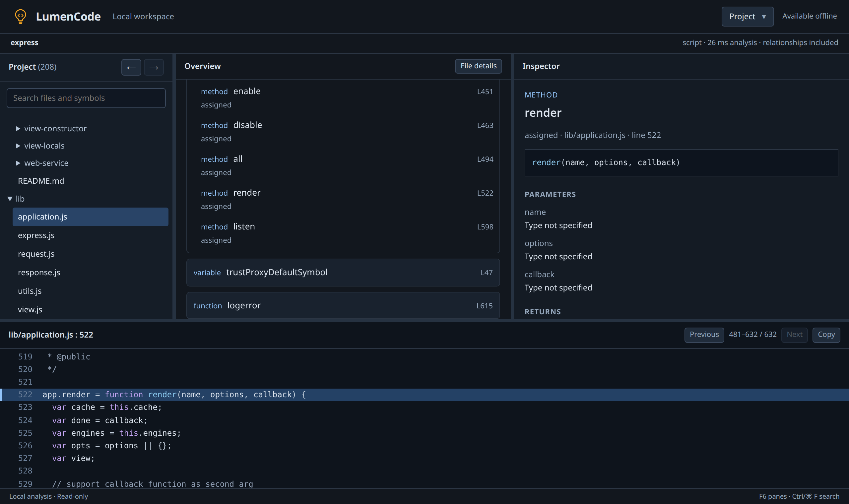Open the Project dropdown in header

[748, 16]
